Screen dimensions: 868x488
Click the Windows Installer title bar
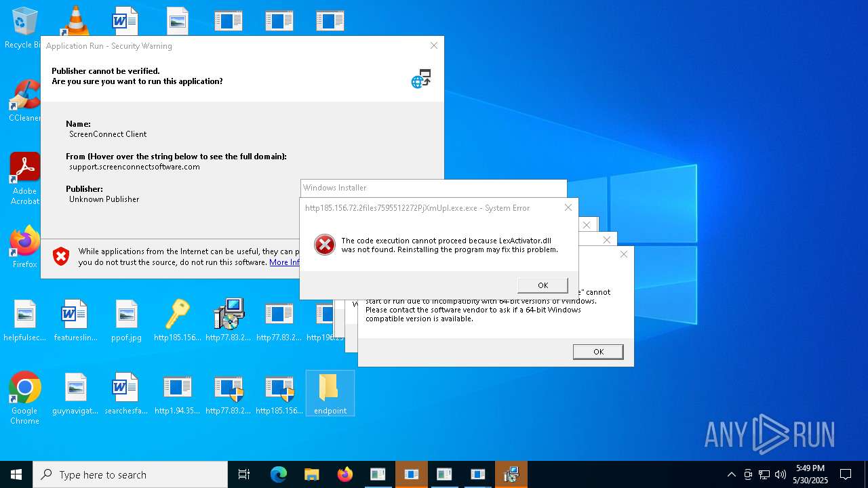coord(433,188)
